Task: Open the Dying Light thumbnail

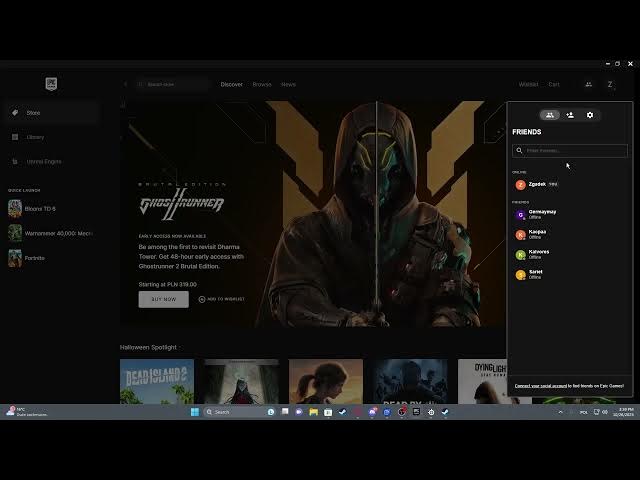Action: [x=482, y=382]
